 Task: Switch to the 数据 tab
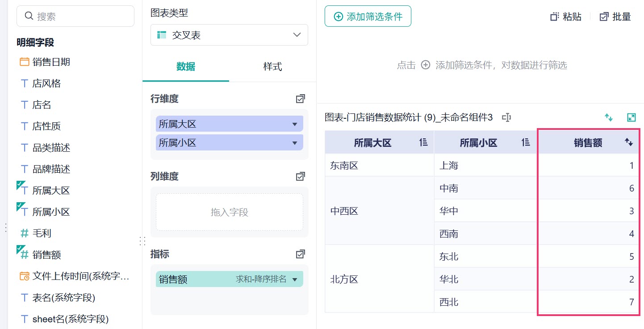pyautogui.click(x=186, y=67)
